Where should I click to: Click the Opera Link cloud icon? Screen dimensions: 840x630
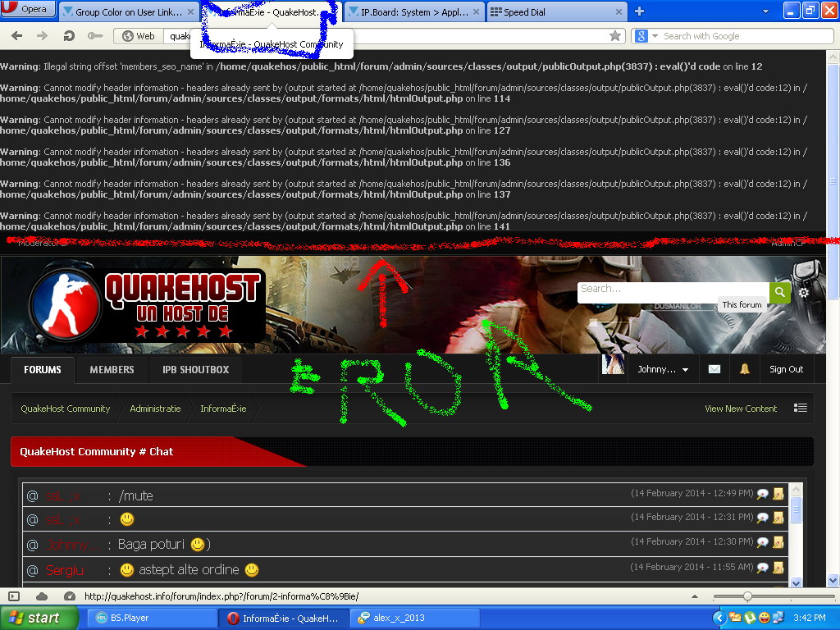pos(41,596)
